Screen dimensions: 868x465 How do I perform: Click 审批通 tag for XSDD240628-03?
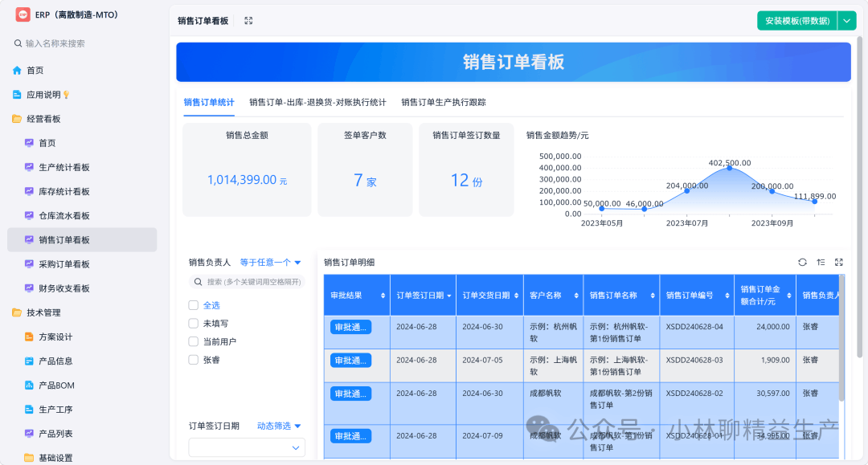click(x=351, y=361)
